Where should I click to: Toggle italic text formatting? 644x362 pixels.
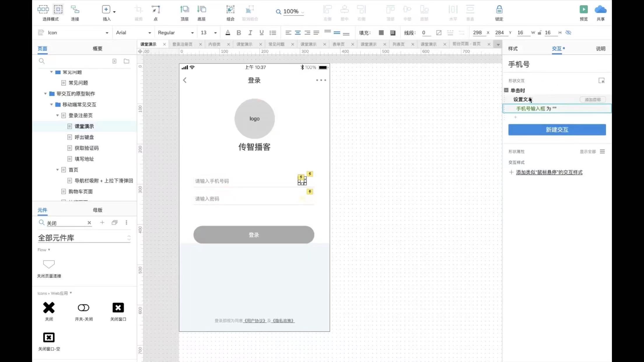click(250, 33)
